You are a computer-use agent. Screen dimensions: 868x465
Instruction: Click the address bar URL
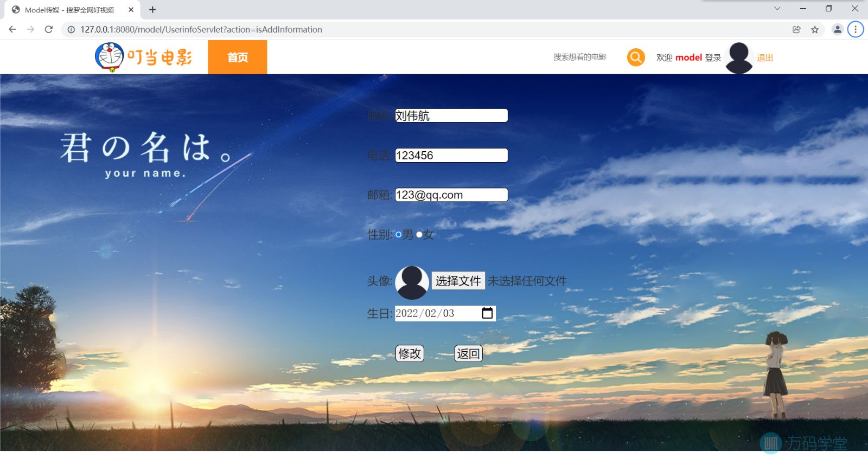[x=201, y=29]
